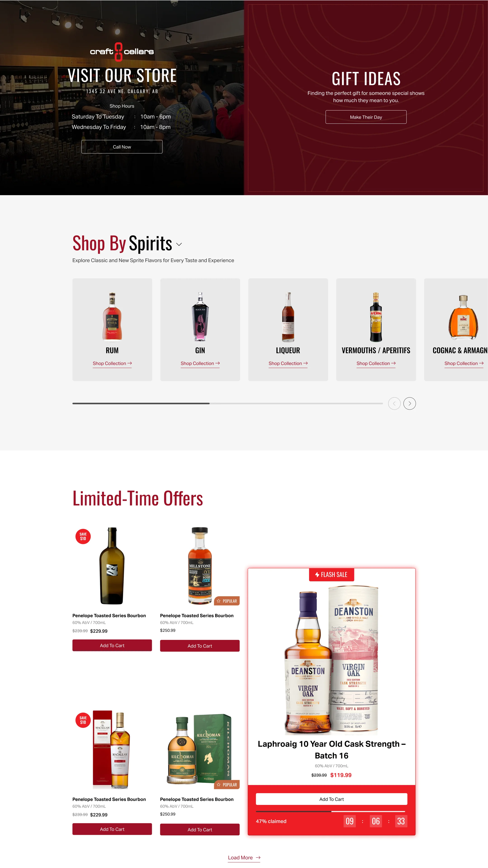Go to previous spirits carousel slide

tap(394, 403)
